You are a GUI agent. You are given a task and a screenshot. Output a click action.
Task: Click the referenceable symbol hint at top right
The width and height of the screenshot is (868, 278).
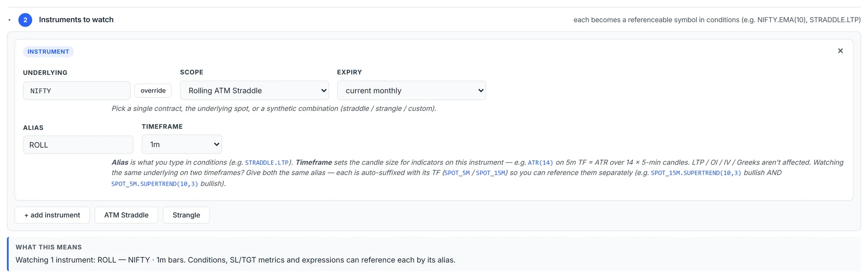[x=717, y=20]
